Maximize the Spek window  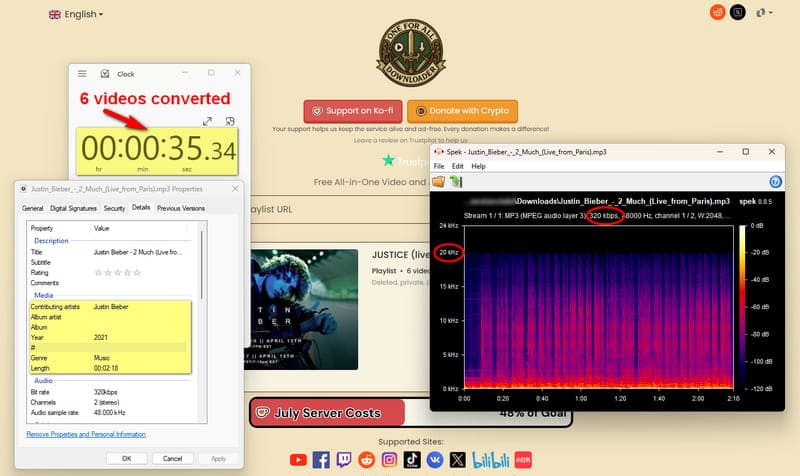(745, 152)
